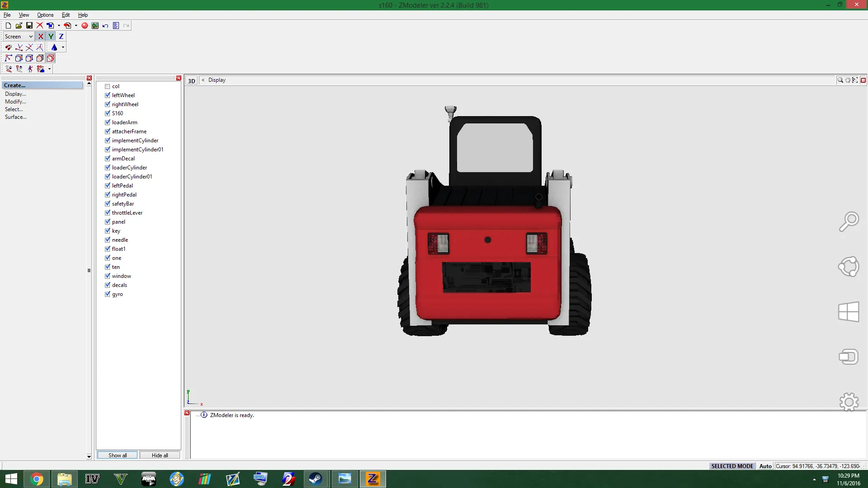Image resolution: width=868 pixels, height=488 pixels.
Task: Hide the window object via checkbox
Action: pyautogui.click(x=108, y=276)
